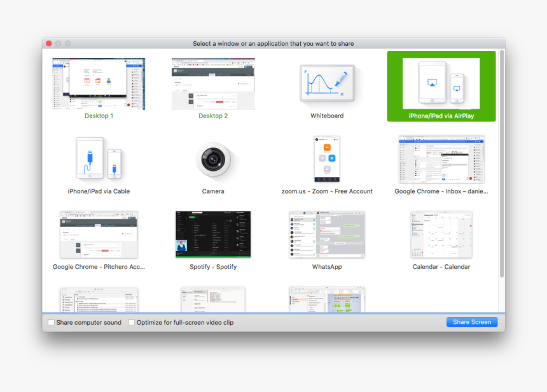
Task: Click the 'Whiteboard' label text
Action: pos(327,116)
